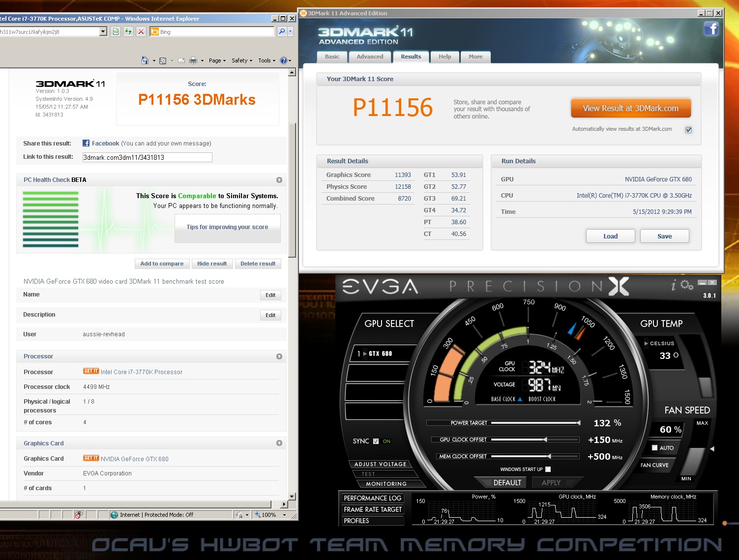Open the Safety menu in IE
Screen dimensions: 739x560
point(242,60)
